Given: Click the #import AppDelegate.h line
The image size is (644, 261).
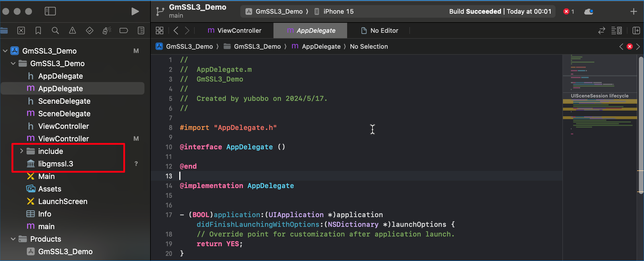Looking at the screenshot, I should (x=228, y=128).
